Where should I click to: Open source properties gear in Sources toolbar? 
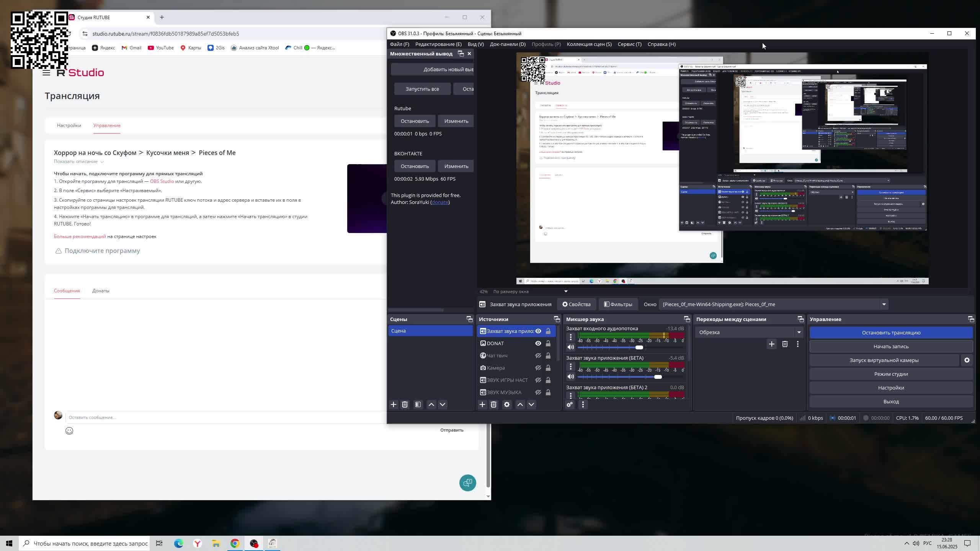click(x=507, y=404)
